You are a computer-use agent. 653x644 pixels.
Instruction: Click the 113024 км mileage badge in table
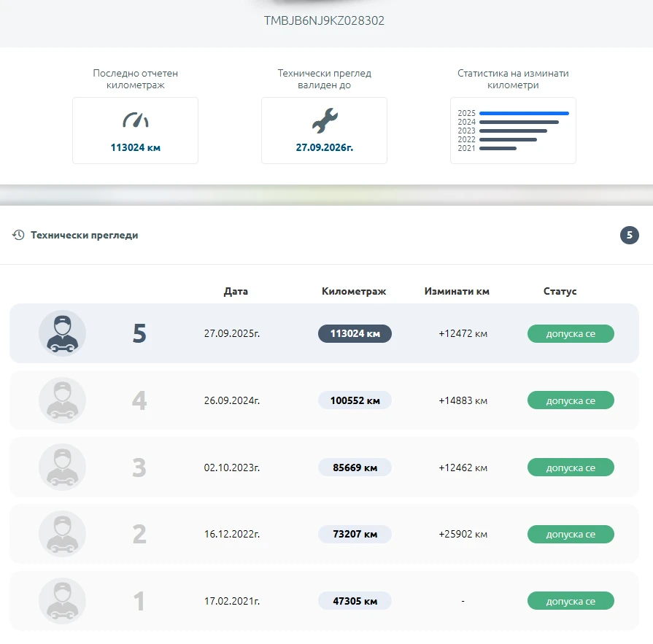pyautogui.click(x=355, y=334)
